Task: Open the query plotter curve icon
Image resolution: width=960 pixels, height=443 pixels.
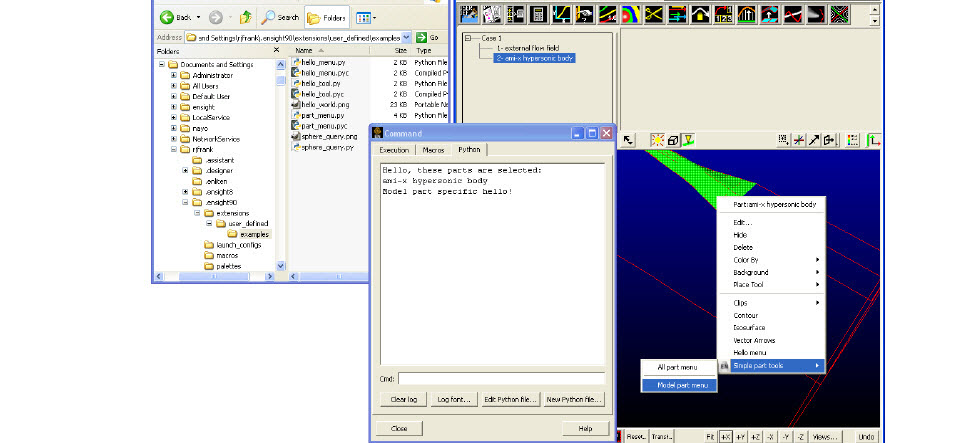Action: click(562, 13)
